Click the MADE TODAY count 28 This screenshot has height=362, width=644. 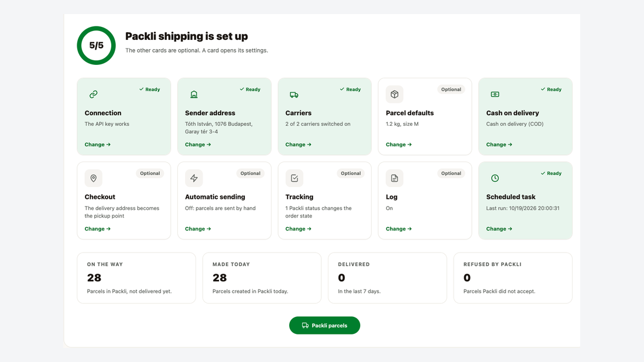pyautogui.click(x=220, y=278)
